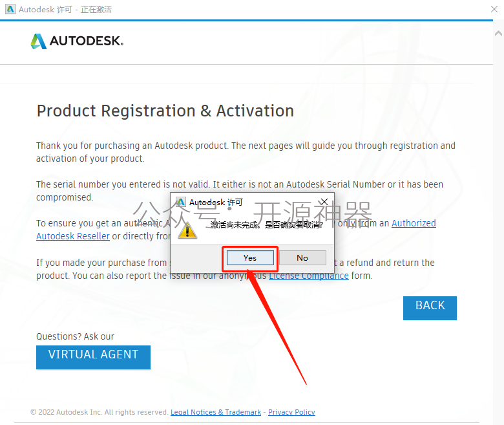This screenshot has width=504, height=425.
Task: Choose No in the Autodesk license dialog
Action: (302, 257)
